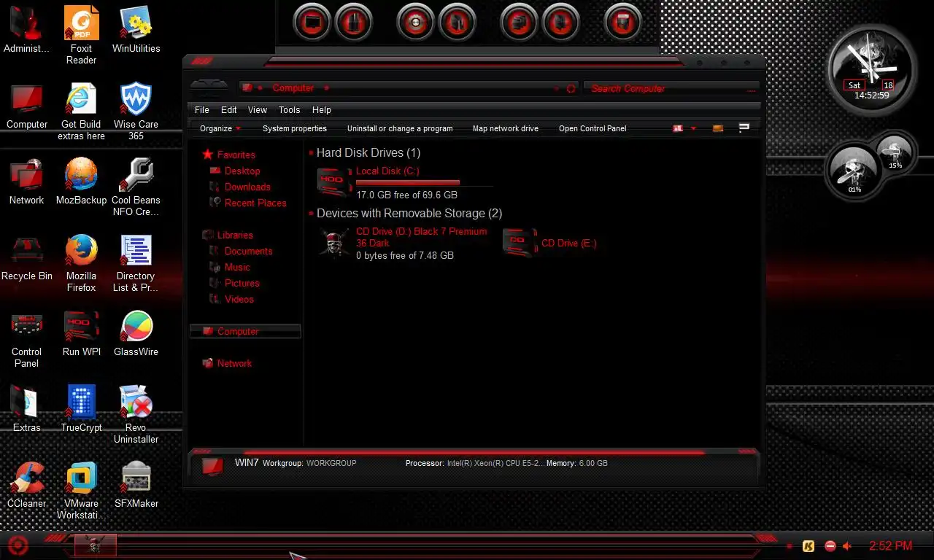Click the volume icon in system tray
This screenshot has height=560, width=934.
tap(847, 545)
